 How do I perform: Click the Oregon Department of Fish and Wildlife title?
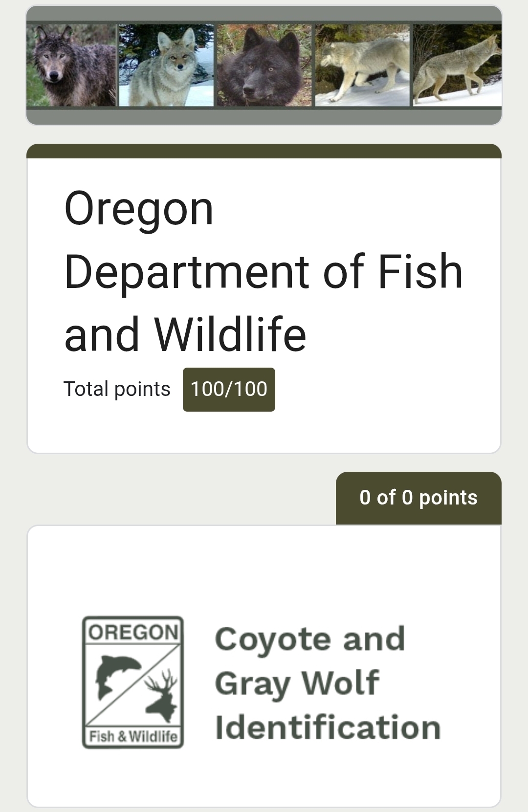[263, 270]
